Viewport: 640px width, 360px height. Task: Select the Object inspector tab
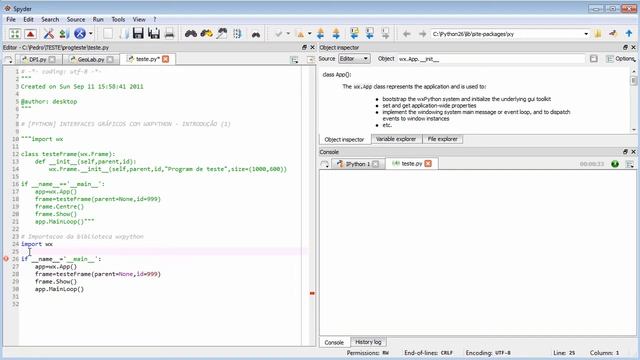[344, 139]
